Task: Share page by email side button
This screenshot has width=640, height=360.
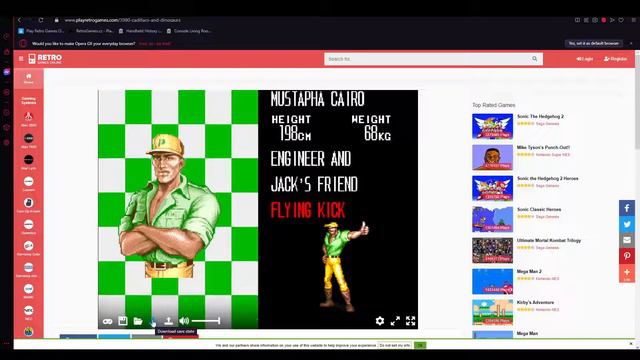Action: (627, 240)
